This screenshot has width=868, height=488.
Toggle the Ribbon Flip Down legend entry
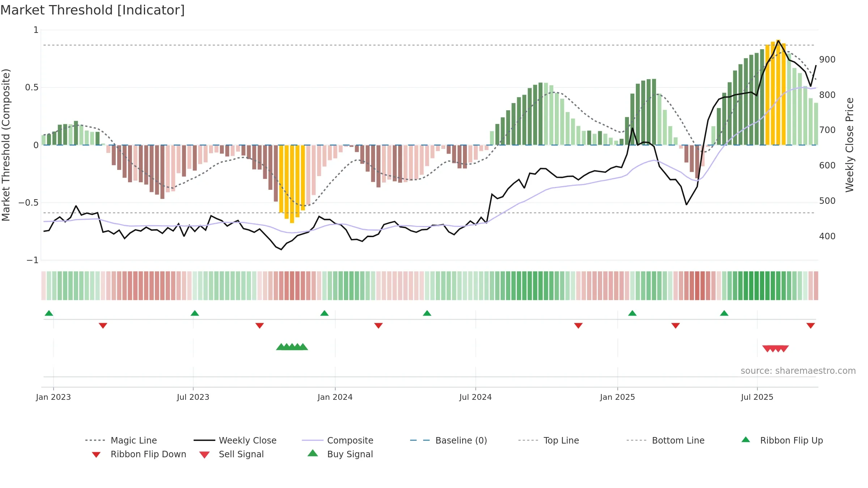pos(139,454)
